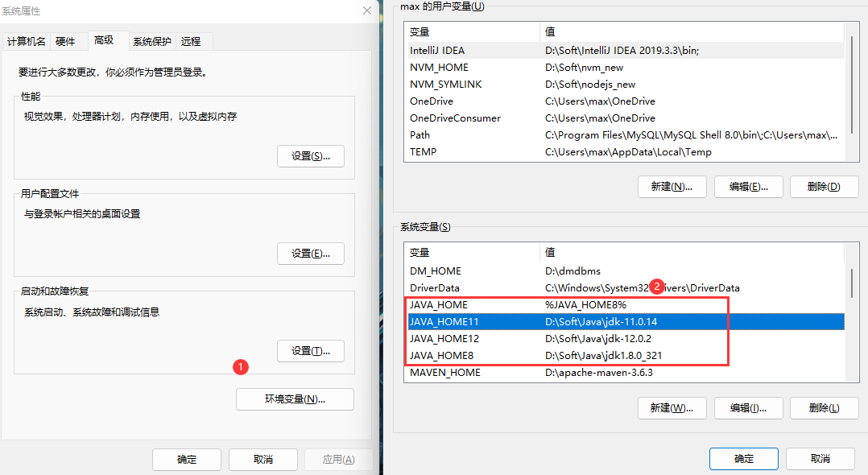The height and width of the screenshot is (475, 868).
Task: Confirm environment variables dialog with 确定
Action: click(x=744, y=459)
